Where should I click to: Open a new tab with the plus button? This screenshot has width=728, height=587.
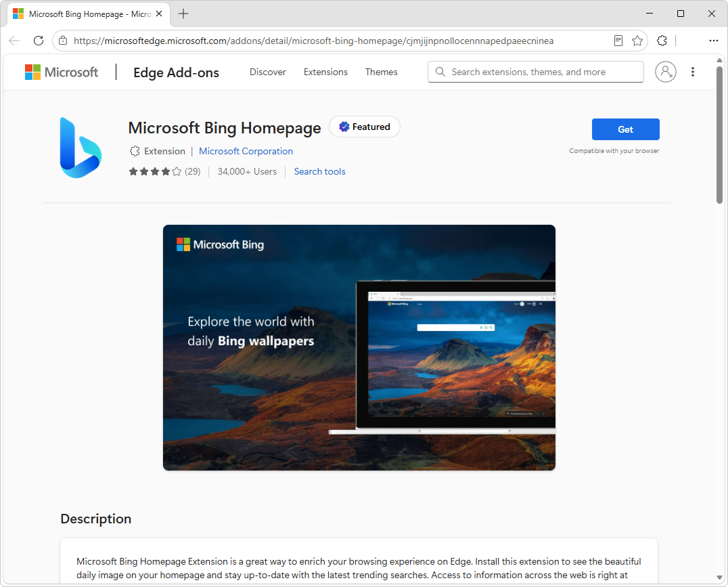coord(183,14)
